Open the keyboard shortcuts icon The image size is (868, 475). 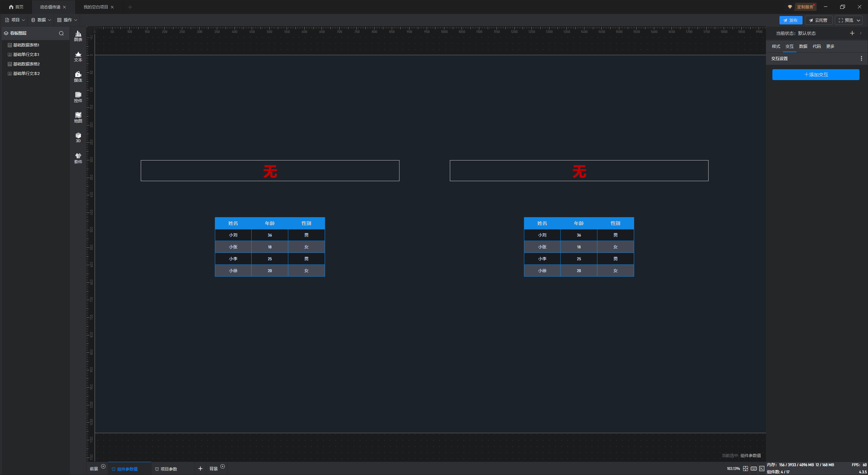(x=754, y=469)
